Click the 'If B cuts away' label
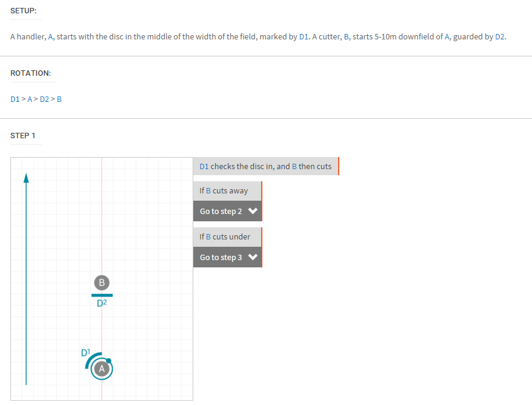 [227, 191]
